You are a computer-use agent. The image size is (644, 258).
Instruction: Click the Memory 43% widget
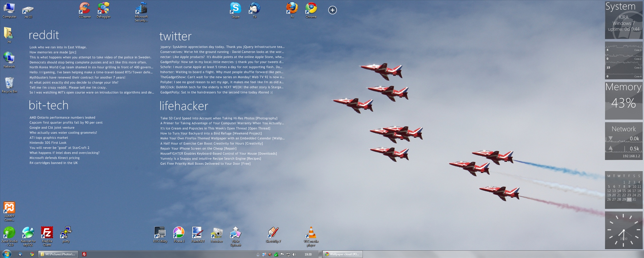coord(624,101)
